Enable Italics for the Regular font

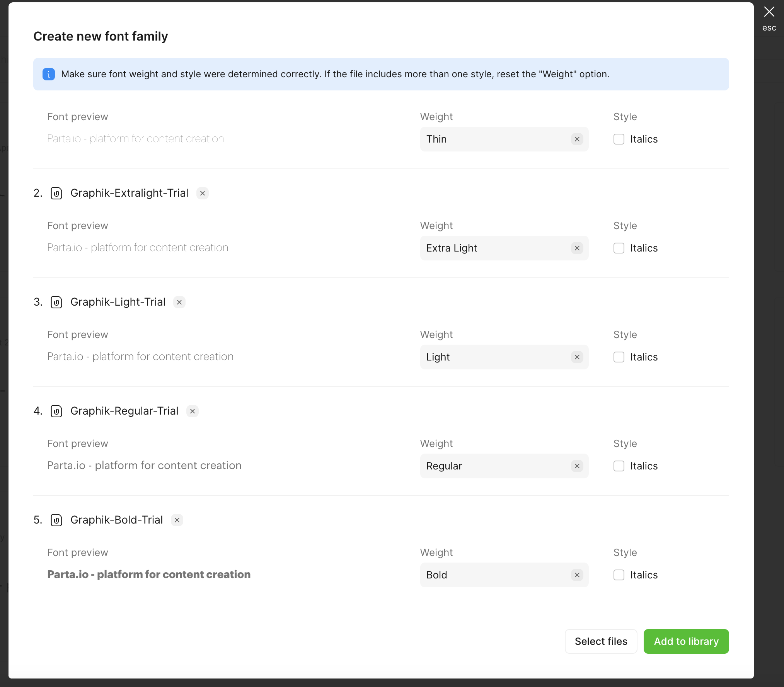[619, 466]
